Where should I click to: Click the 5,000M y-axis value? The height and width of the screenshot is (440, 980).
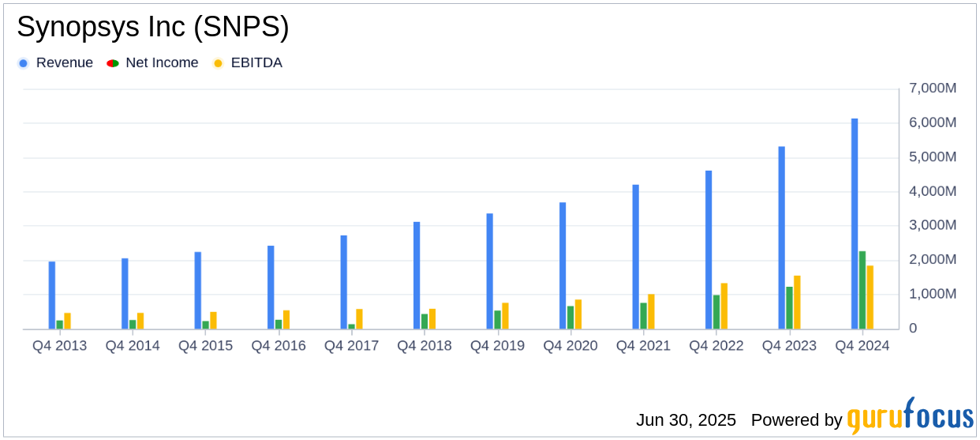point(933,157)
